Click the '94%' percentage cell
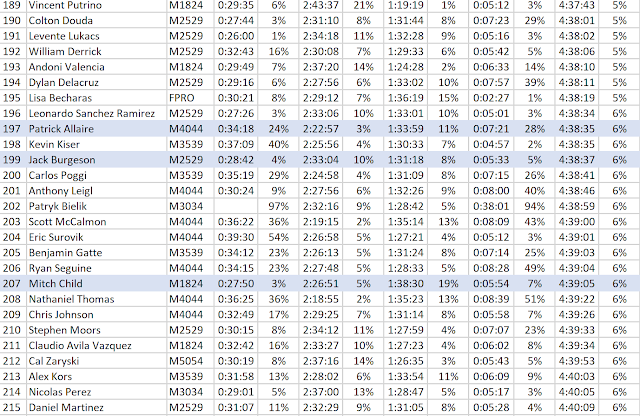Image resolution: width=640 pixels, height=416 pixels. point(534,207)
